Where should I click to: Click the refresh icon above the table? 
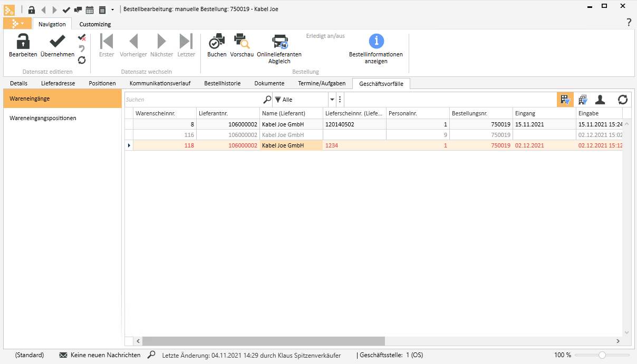point(623,100)
